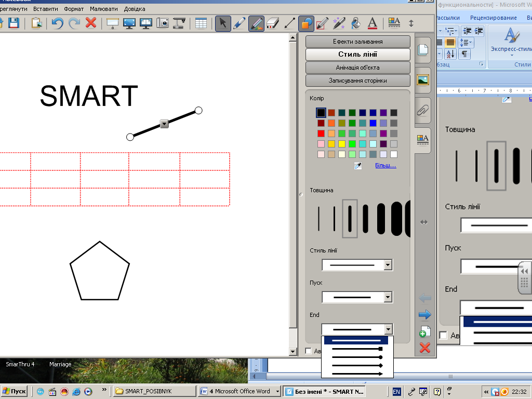532x399 pixels.
Task: Click the red Delete X in the toolbar
Action: [90, 23]
